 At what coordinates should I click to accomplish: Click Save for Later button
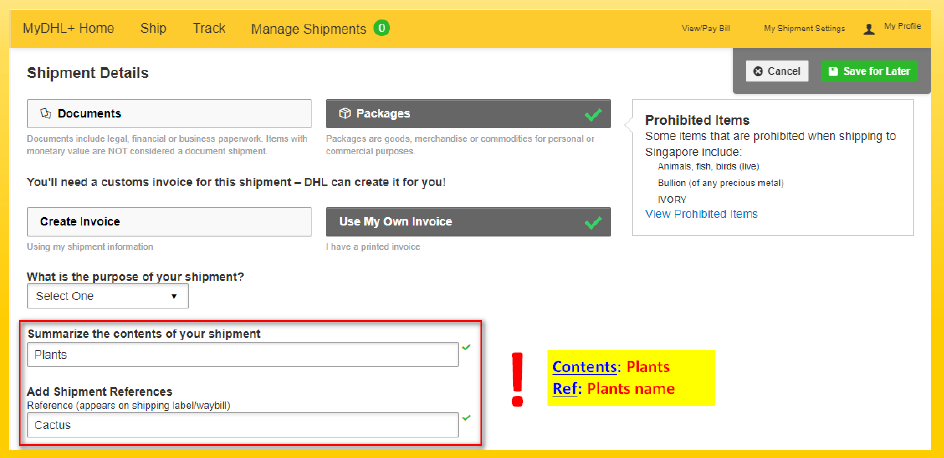(869, 71)
